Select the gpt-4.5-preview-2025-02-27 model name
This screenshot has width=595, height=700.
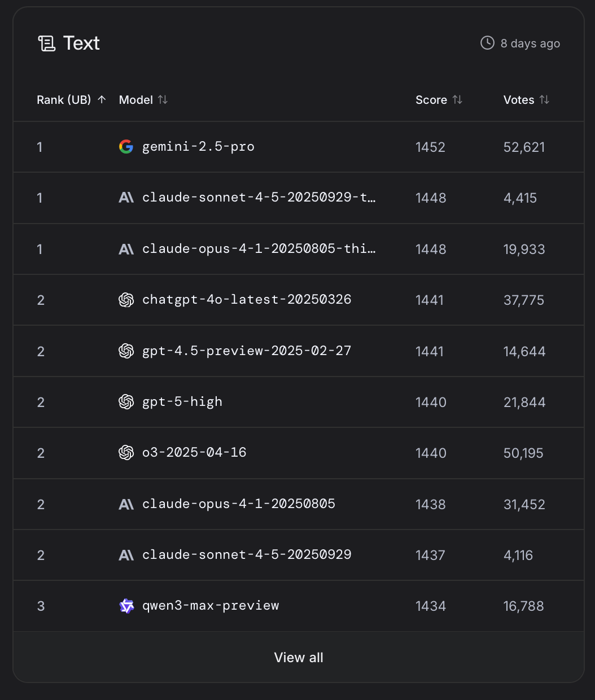click(247, 351)
